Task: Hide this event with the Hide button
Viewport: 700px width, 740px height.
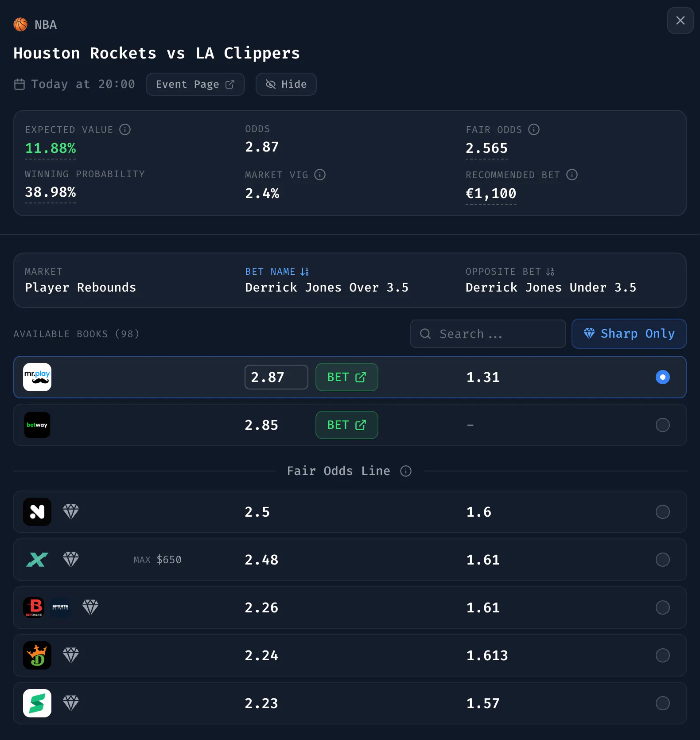Action: pyautogui.click(x=286, y=84)
